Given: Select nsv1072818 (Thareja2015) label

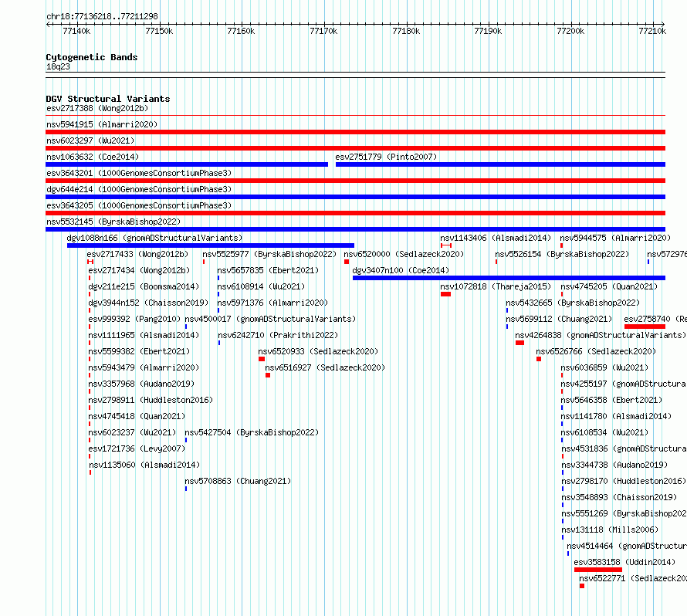Looking at the screenshot, I should pyautogui.click(x=496, y=286).
